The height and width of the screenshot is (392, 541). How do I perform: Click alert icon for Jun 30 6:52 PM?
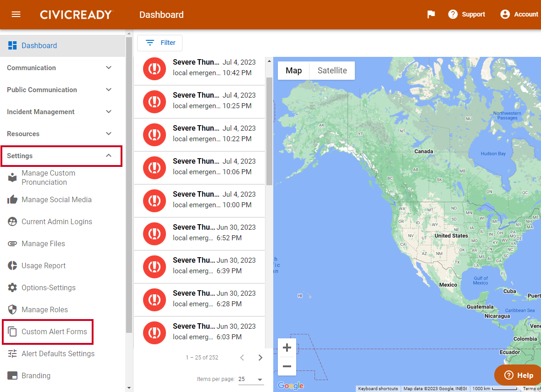(x=155, y=234)
